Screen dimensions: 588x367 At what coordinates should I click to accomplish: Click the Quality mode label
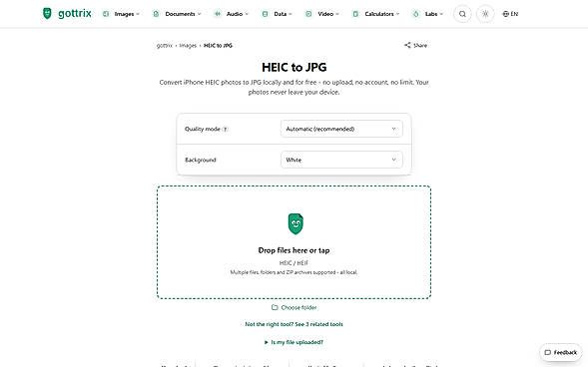click(x=202, y=129)
